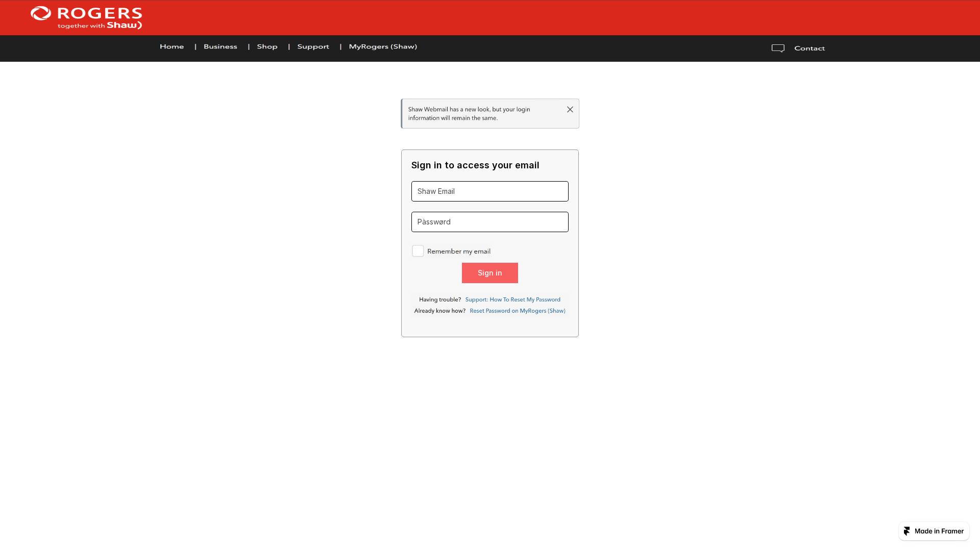
Task: Click the Contact link in the header
Action: click(x=810, y=48)
